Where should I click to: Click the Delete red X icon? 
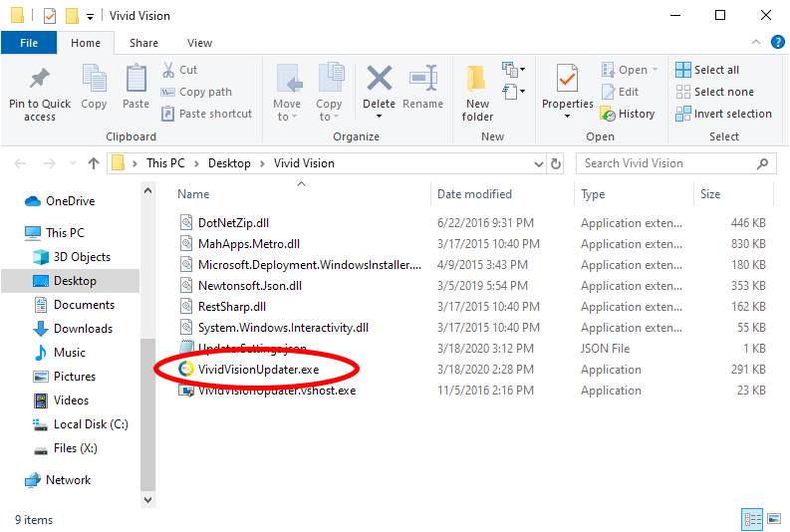(x=379, y=78)
